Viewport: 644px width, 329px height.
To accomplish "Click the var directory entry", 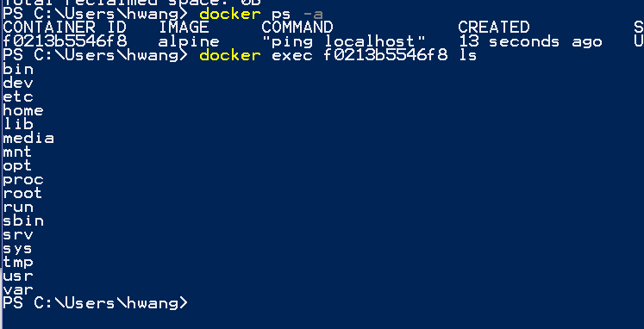I will click(x=18, y=289).
